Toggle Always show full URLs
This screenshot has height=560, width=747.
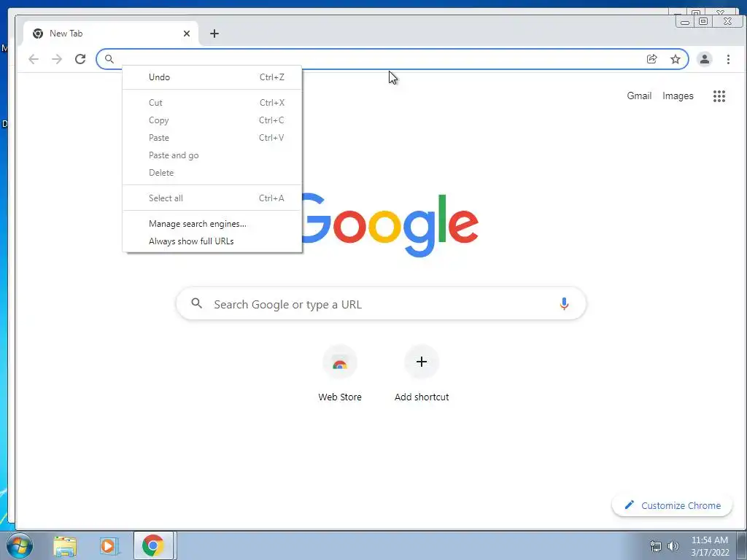pyautogui.click(x=212, y=241)
